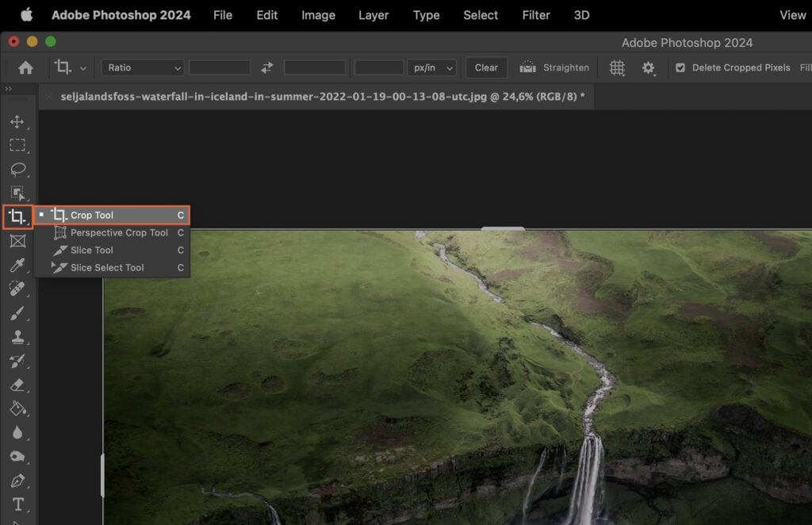Select the Move tool
The image size is (812, 525).
click(x=17, y=121)
